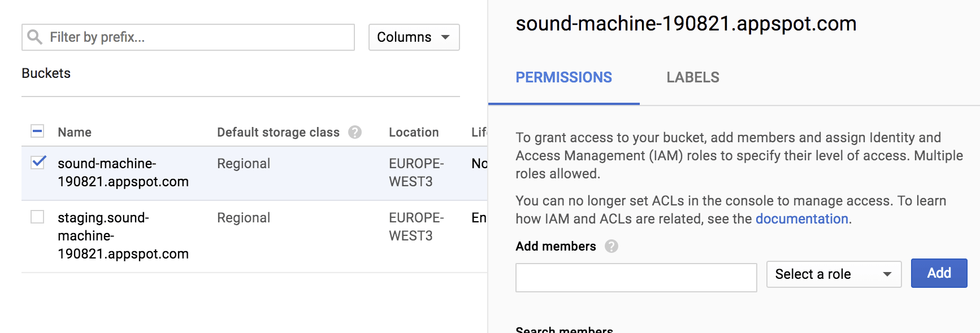Viewport: 980px width, 333px height.
Task: Click help icon beside Add members
Action: coord(611,246)
